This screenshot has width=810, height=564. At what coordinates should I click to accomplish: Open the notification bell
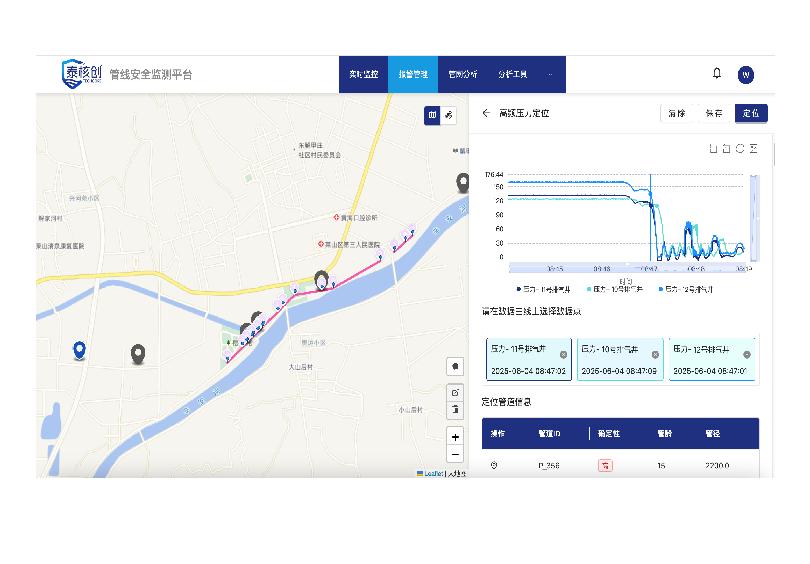pos(716,73)
